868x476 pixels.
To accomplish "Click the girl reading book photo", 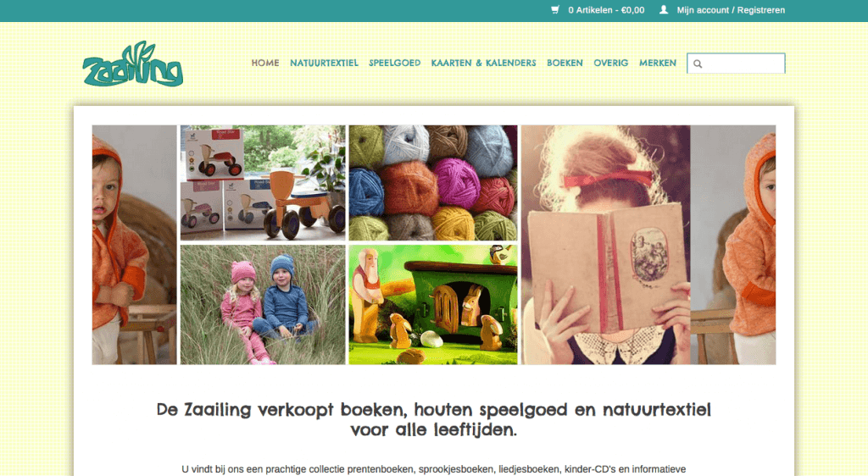I will click(605, 245).
